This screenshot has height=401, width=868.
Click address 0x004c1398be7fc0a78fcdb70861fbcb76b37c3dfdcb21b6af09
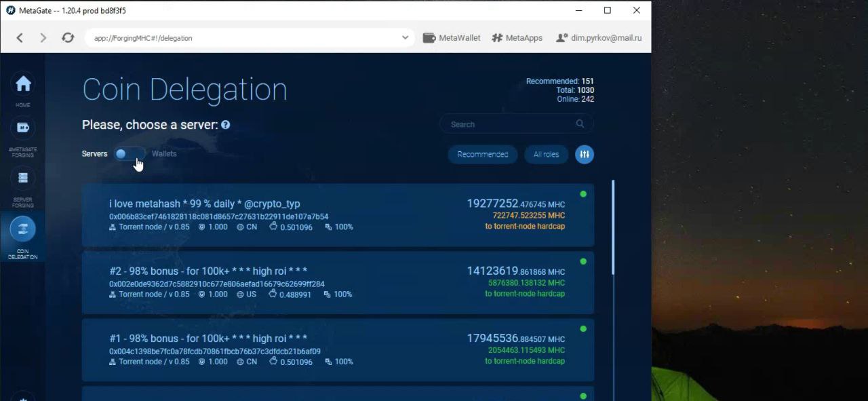[x=215, y=351]
